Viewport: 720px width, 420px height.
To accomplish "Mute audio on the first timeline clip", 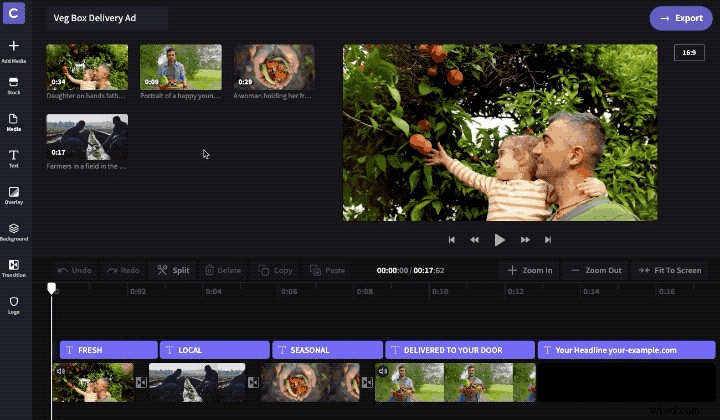I will 60,370.
